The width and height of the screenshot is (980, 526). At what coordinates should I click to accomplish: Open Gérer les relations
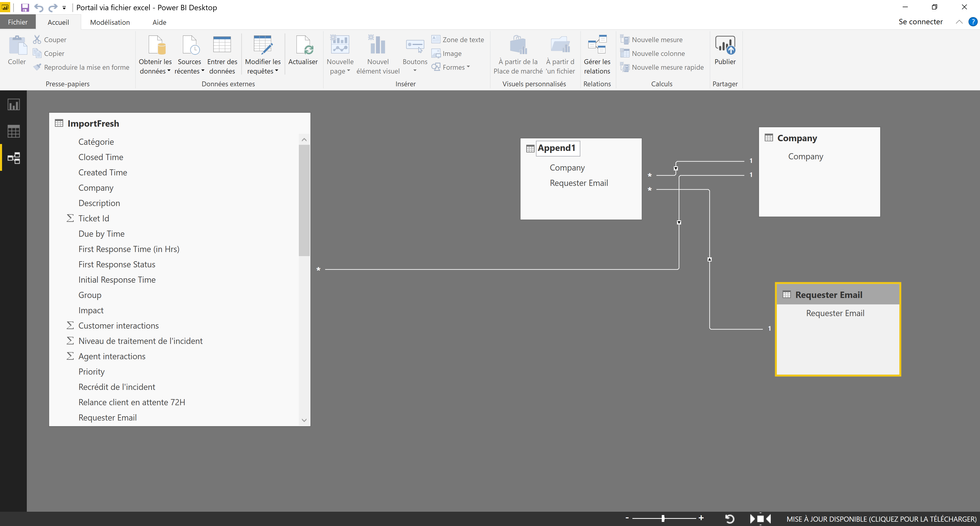click(x=597, y=55)
